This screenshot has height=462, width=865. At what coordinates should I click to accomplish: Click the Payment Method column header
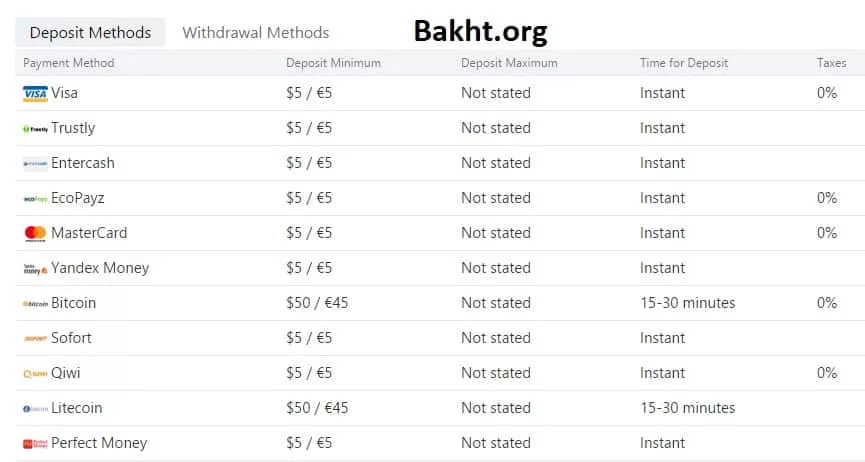69,63
